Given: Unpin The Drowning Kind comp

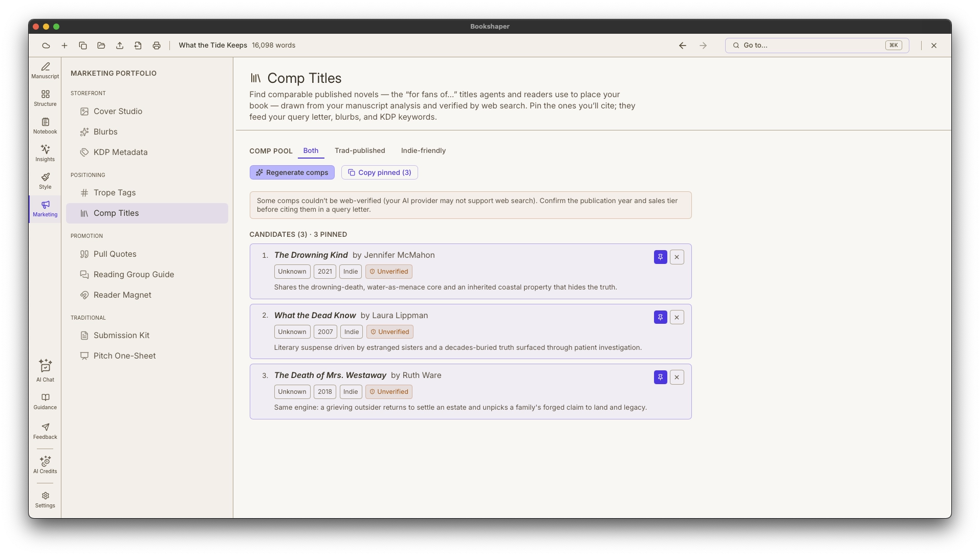Looking at the screenshot, I should tap(661, 257).
